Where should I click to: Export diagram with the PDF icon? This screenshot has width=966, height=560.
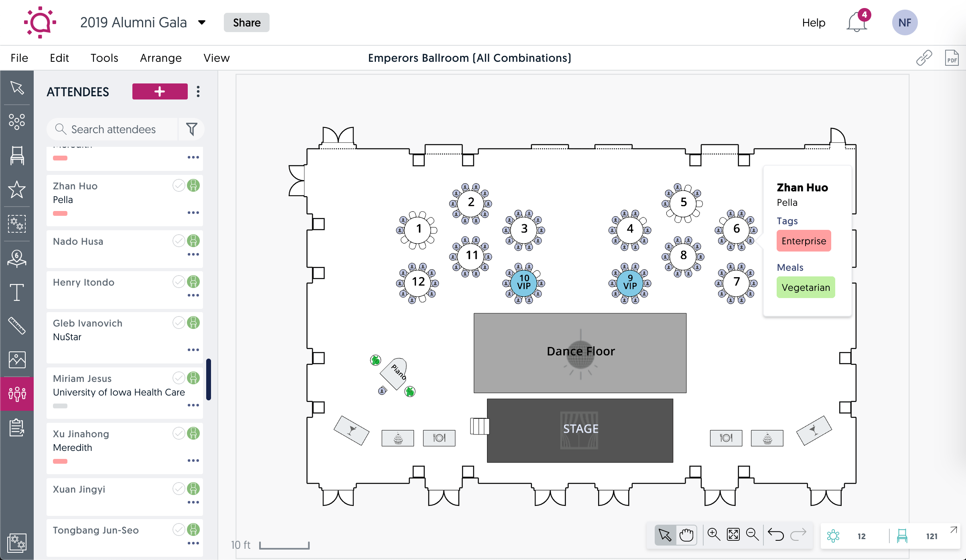pos(952,58)
